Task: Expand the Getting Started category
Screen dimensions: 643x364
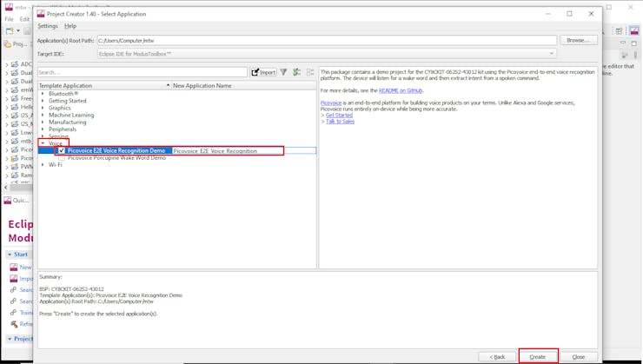Action: tap(43, 101)
